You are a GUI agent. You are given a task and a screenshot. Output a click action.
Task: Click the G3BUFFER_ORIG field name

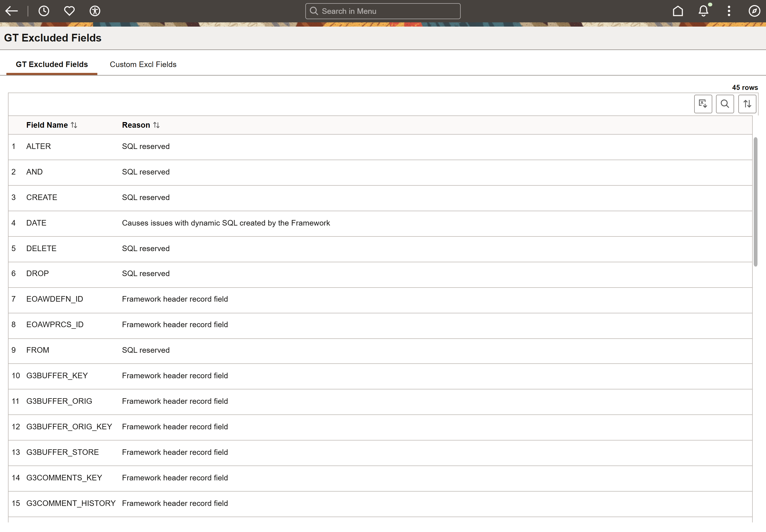coord(59,401)
